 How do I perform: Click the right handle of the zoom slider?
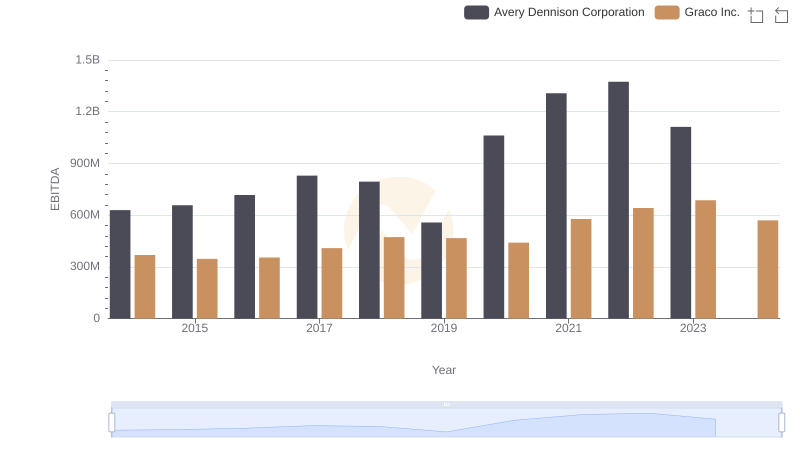(x=782, y=423)
